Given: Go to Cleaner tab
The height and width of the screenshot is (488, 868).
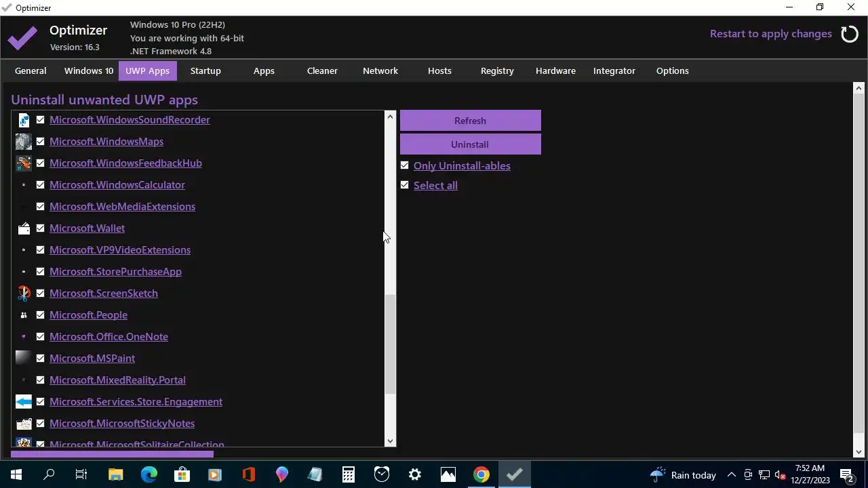Looking at the screenshot, I should click(322, 70).
